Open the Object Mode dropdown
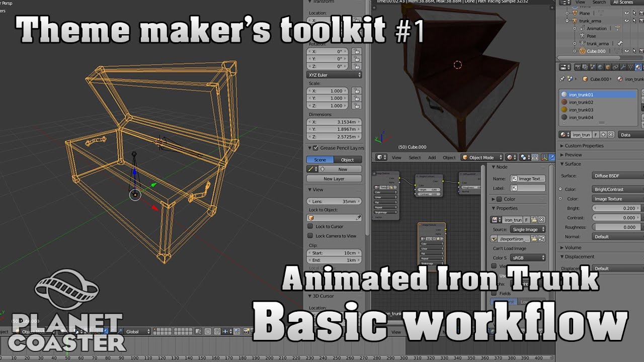The height and width of the screenshot is (362, 644). click(482, 157)
